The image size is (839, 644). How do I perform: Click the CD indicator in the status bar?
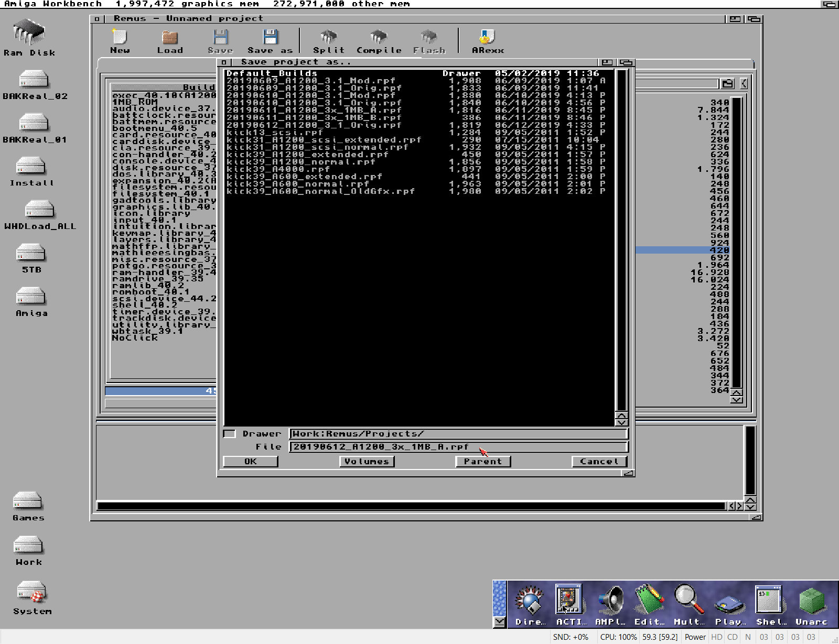coord(733,637)
